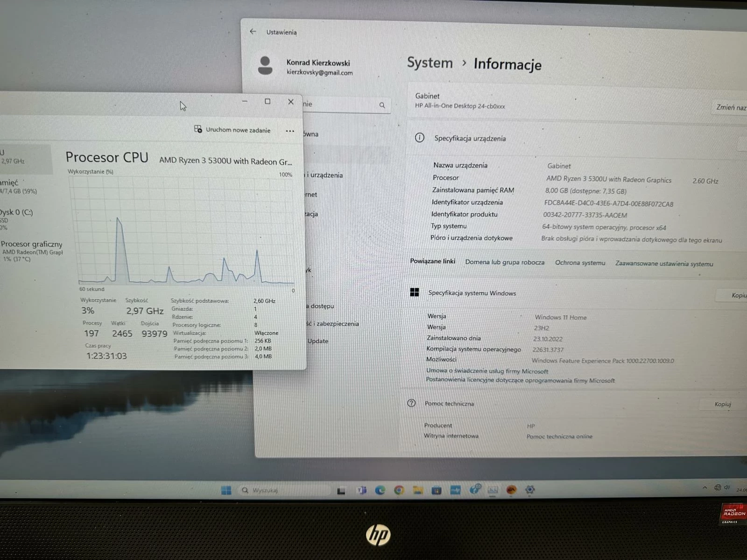Image resolution: width=747 pixels, height=560 pixels.
Task: Select product ID 00342-20777-33735-AAOEM
Action: (x=585, y=215)
